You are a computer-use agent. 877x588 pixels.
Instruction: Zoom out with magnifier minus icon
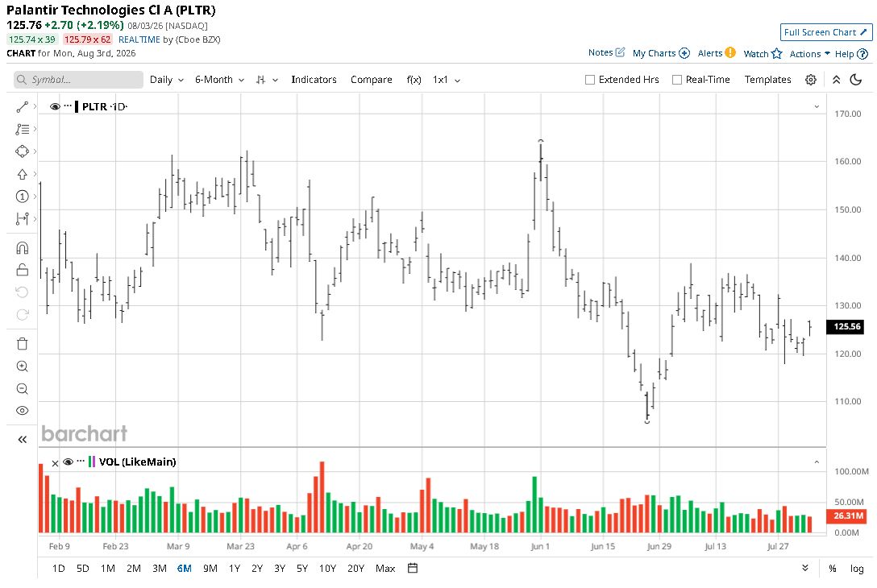click(23, 388)
